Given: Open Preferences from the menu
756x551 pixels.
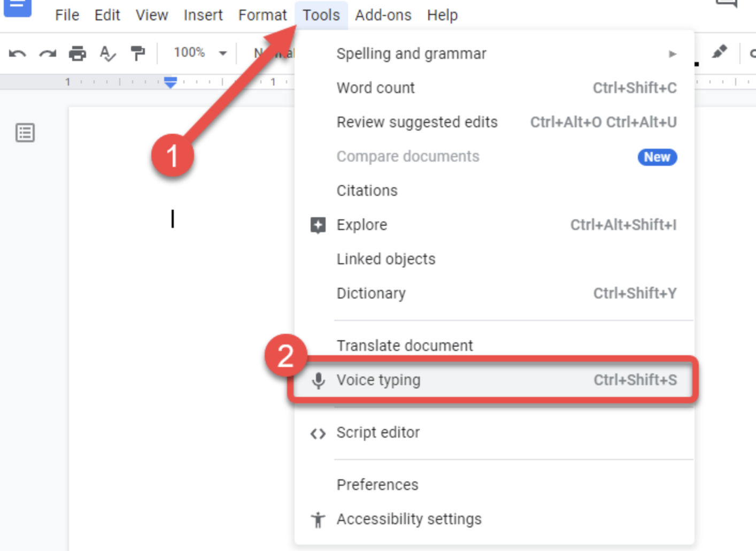Looking at the screenshot, I should click(x=495, y=485).
